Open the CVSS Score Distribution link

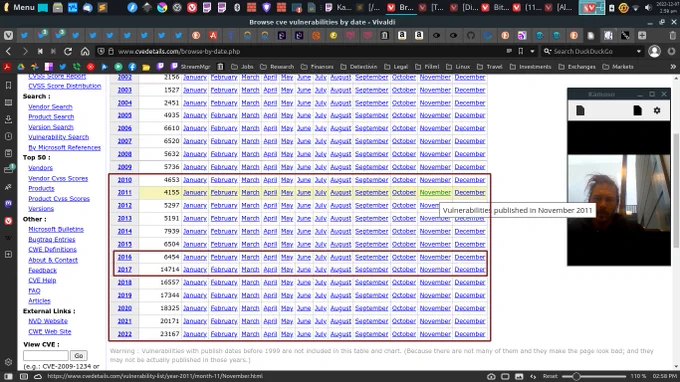(65, 86)
